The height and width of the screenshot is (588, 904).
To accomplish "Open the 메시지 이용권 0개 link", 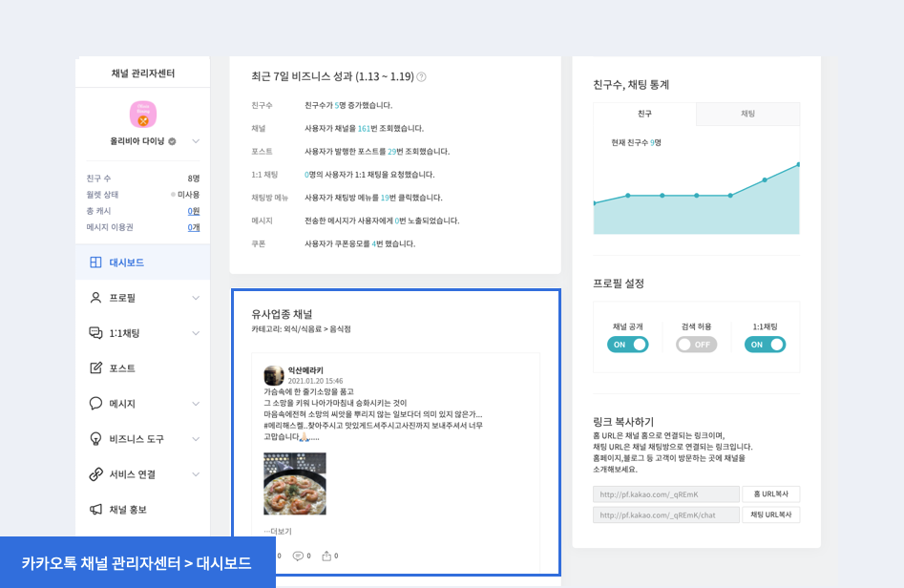I will pos(194,227).
